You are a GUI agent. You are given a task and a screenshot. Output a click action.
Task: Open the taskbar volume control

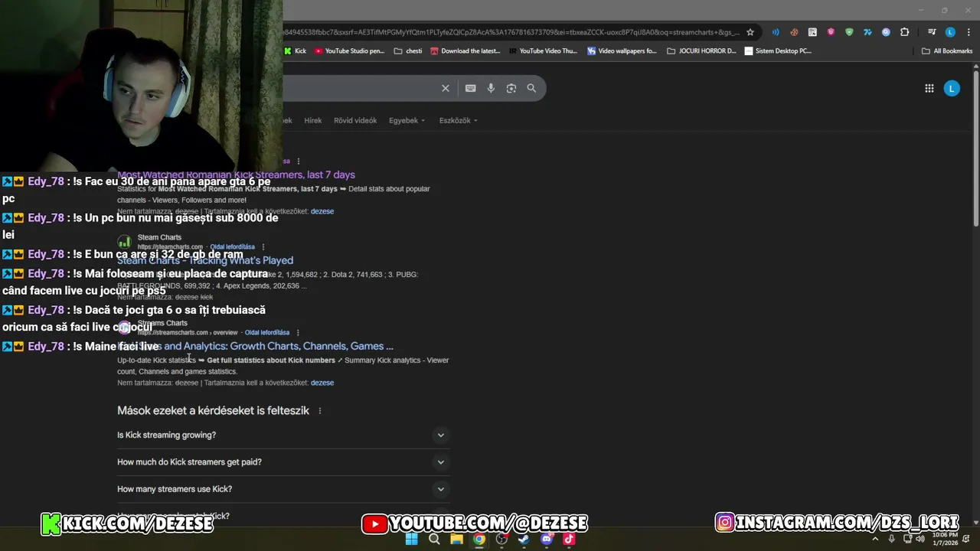point(921,539)
